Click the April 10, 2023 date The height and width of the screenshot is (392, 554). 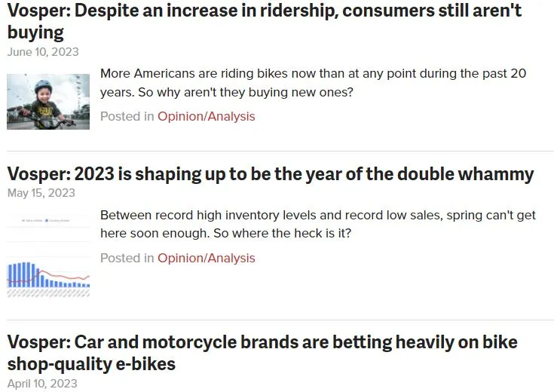[42, 384]
